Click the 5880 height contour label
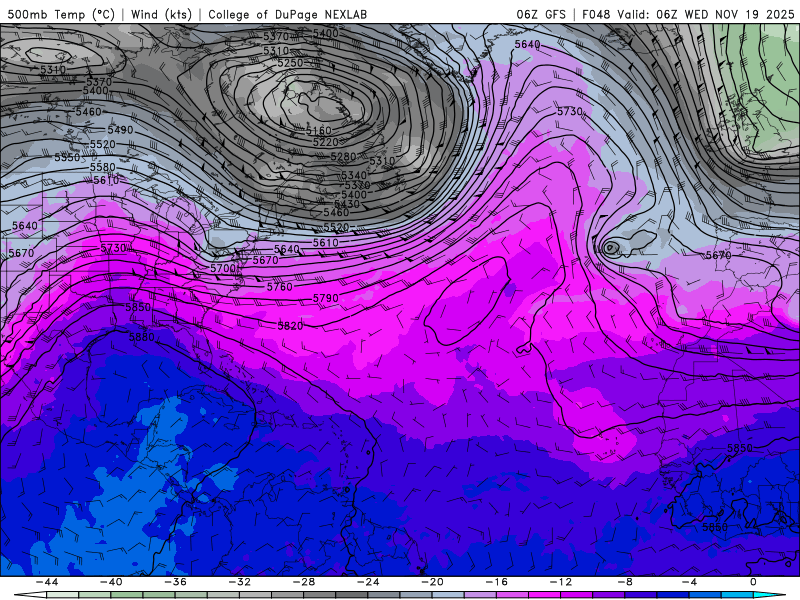This screenshot has width=800, height=600. click(x=141, y=337)
